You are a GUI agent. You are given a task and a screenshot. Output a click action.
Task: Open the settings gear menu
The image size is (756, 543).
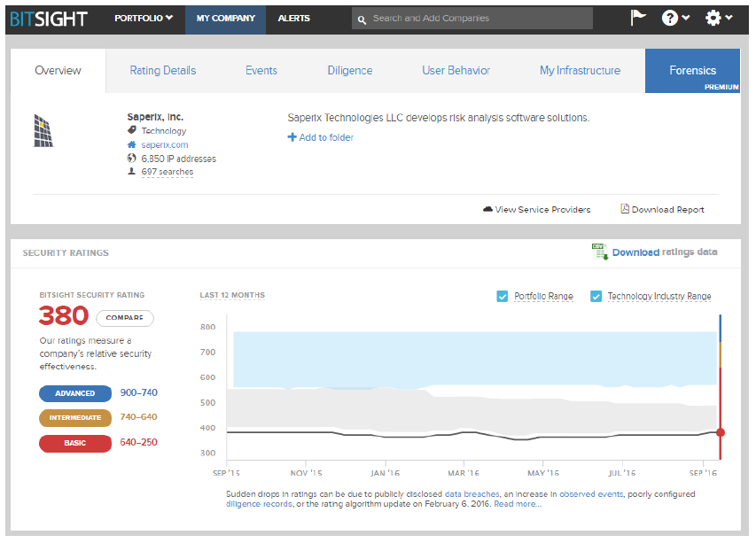(x=719, y=19)
